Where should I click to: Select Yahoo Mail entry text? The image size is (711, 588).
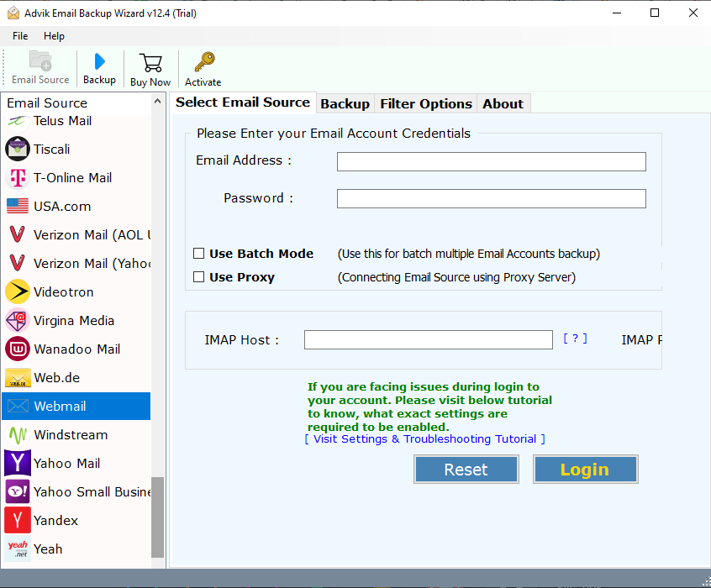[x=66, y=464]
